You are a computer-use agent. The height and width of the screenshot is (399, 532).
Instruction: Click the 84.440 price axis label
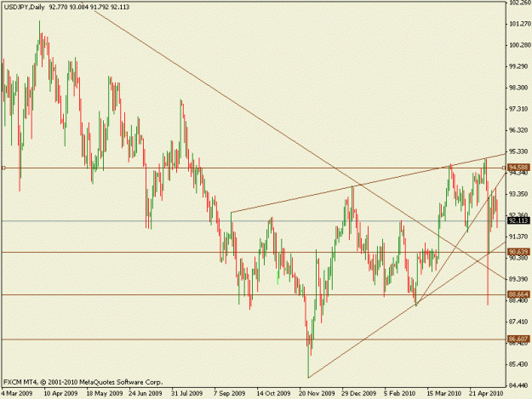coord(519,385)
